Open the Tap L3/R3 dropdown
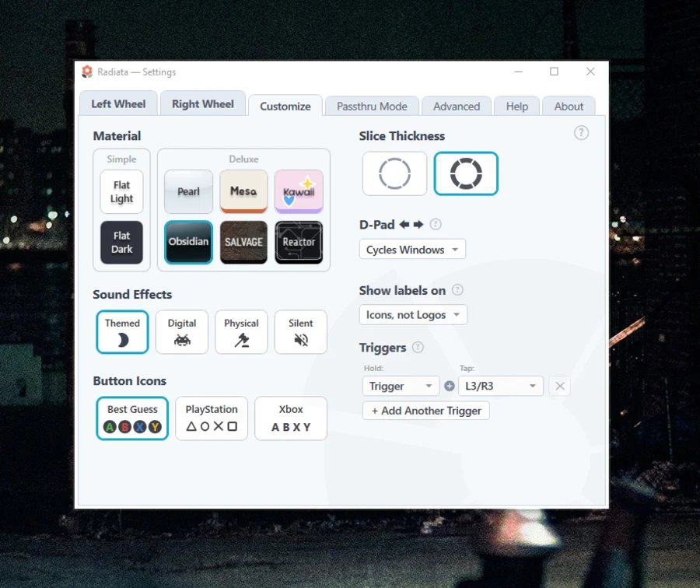The height and width of the screenshot is (588, 700). 500,386
